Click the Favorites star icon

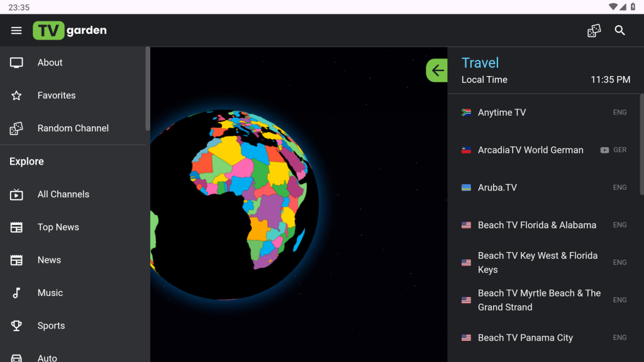point(16,96)
